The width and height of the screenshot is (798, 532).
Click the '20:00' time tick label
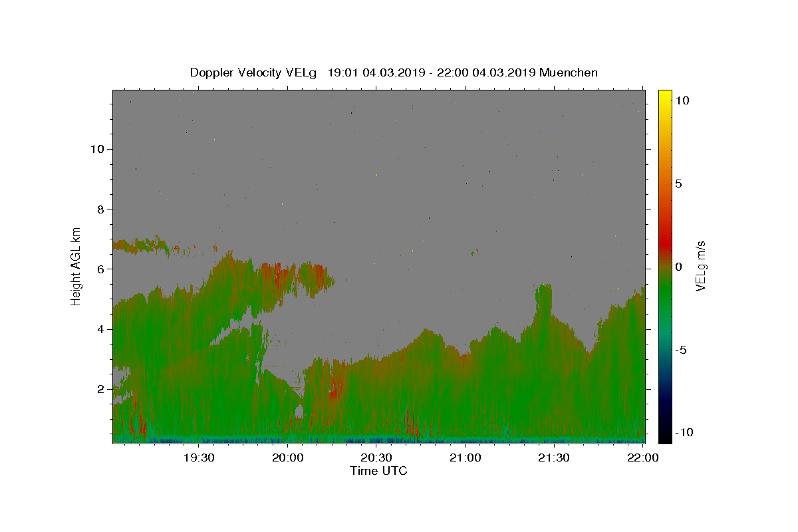(287, 458)
